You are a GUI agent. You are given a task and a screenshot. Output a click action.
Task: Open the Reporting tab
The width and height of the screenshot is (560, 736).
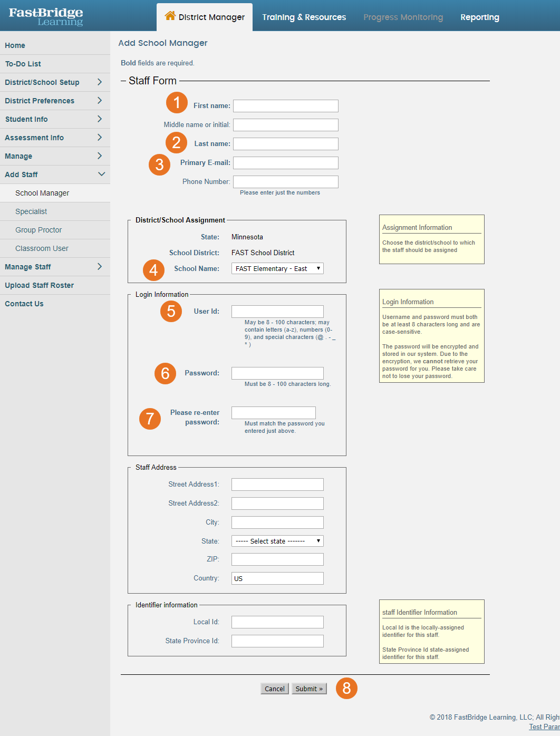(x=480, y=17)
